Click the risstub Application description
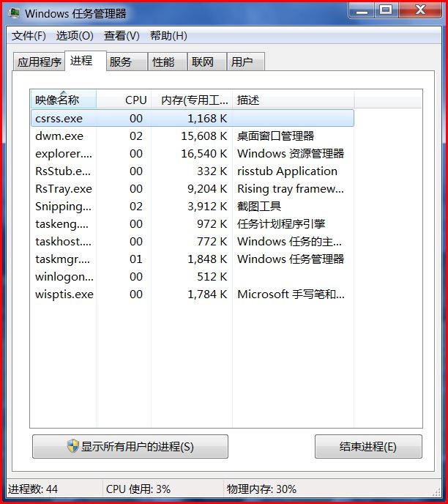Viewport: 448px width, 504px height. (x=288, y=171)
